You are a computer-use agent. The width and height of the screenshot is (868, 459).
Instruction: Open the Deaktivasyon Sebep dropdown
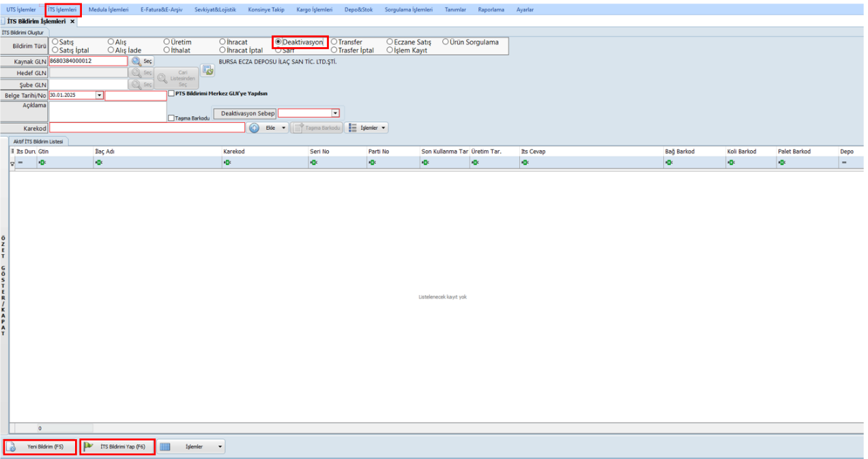335,113
